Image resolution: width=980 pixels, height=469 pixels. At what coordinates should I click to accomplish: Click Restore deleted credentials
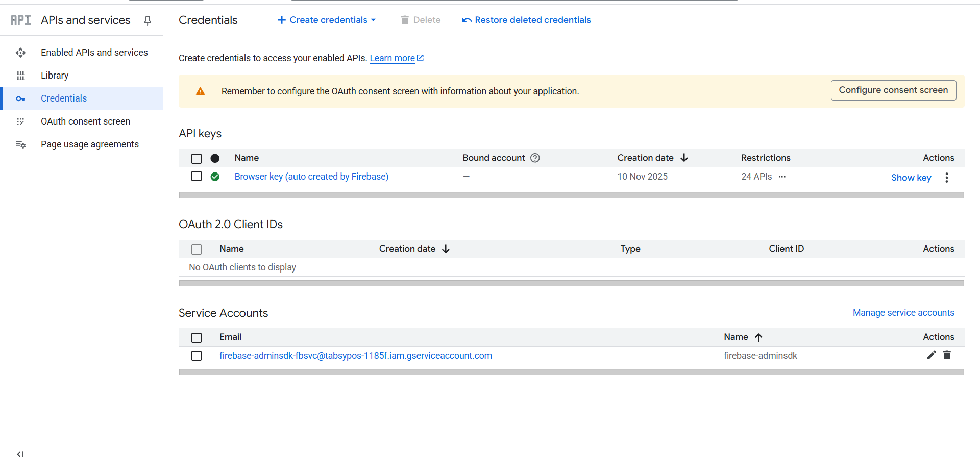(526, 20)
